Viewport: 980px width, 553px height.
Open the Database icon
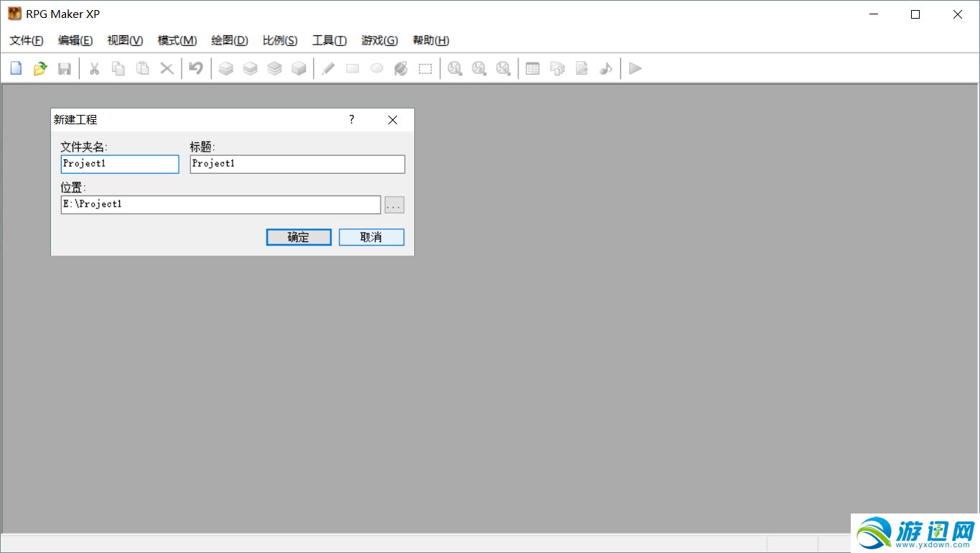pos(533,68)
